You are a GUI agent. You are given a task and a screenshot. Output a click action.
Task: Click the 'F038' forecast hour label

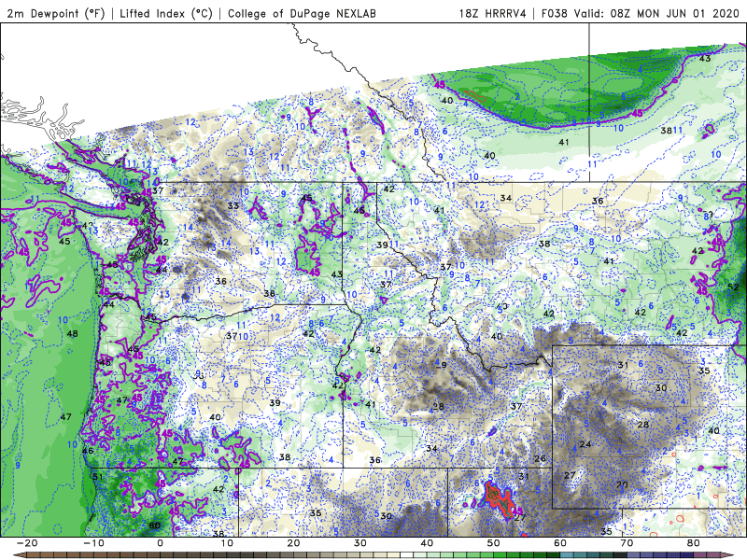click(x=554, y=13)
